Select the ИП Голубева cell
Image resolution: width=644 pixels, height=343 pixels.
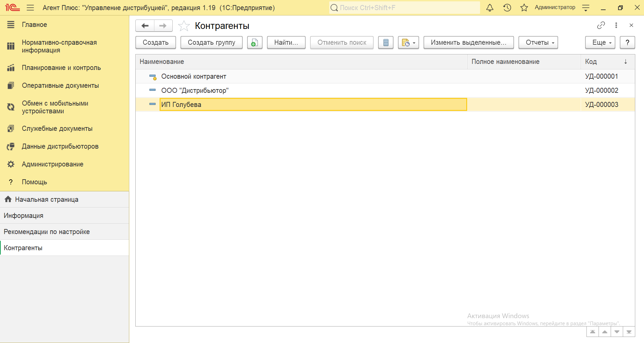click(x=313, y=105)
